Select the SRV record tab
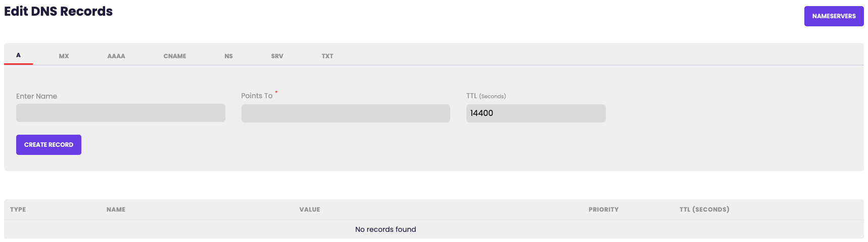Image resolution: width=868 pixels, height=242 pixels. tap(277, 56)
